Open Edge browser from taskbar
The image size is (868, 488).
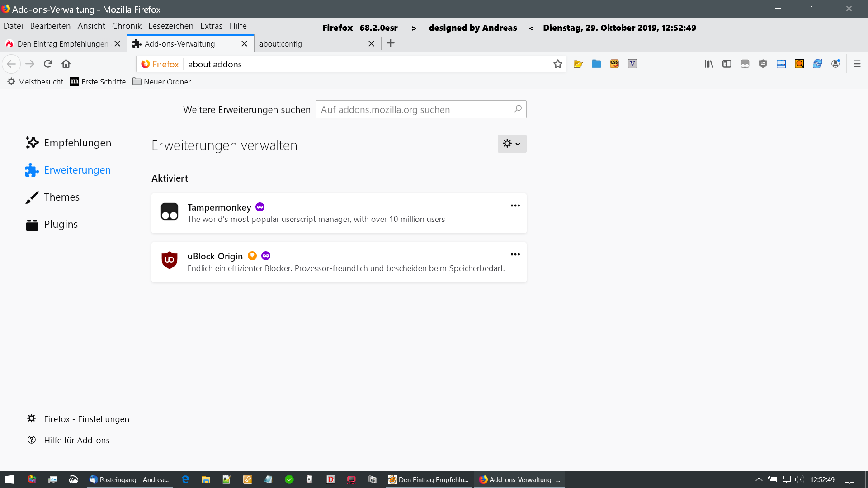pyautogui.click(x=185, y=479)
